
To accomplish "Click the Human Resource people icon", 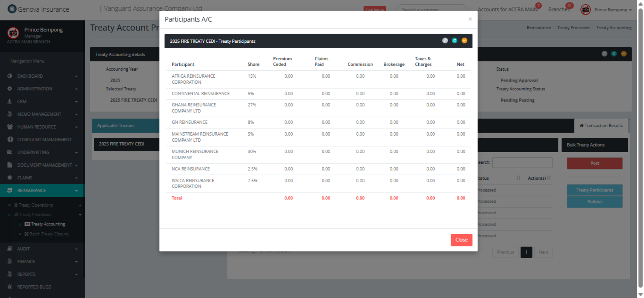I will click(10, 127).
